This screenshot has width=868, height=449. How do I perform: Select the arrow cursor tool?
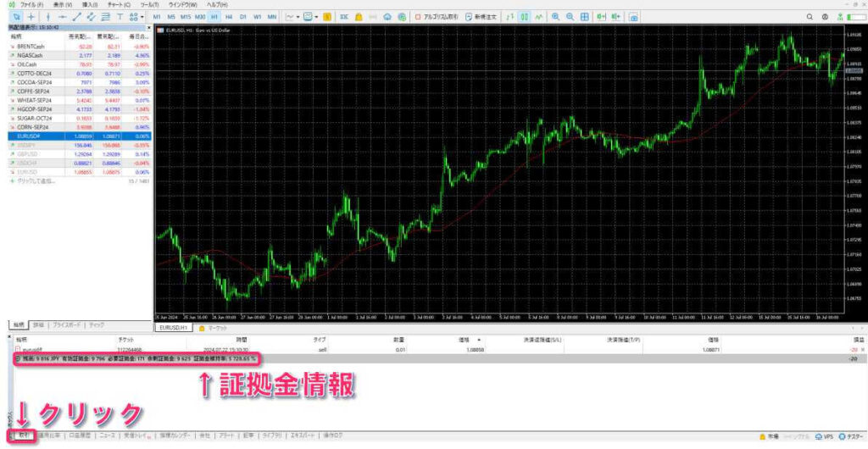(x=15, y=17)
